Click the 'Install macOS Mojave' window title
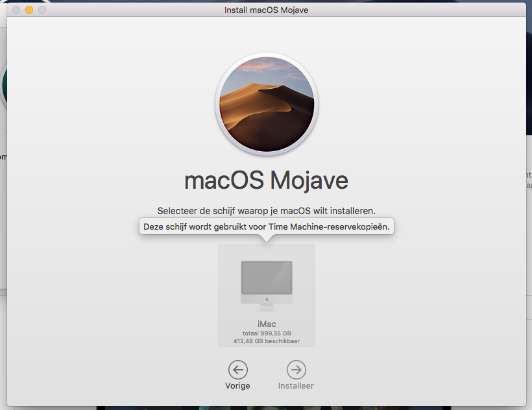Viewport: 532px width, 410px height. 267,10
